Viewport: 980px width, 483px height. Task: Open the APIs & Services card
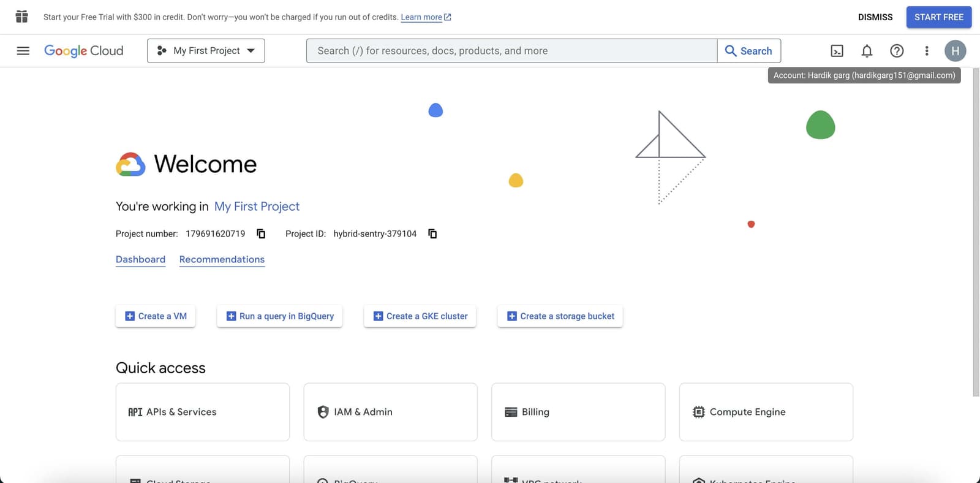click(203, 412)
